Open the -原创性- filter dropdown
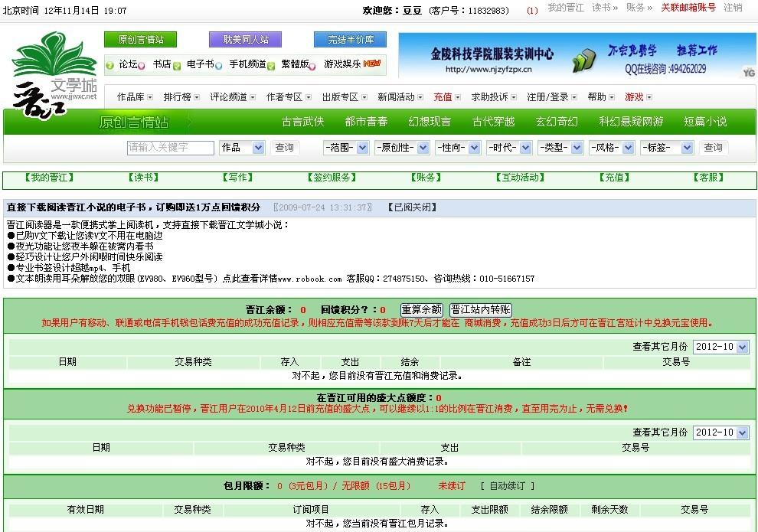This screenshot has width=758, height=532. (x=402, y=148)
